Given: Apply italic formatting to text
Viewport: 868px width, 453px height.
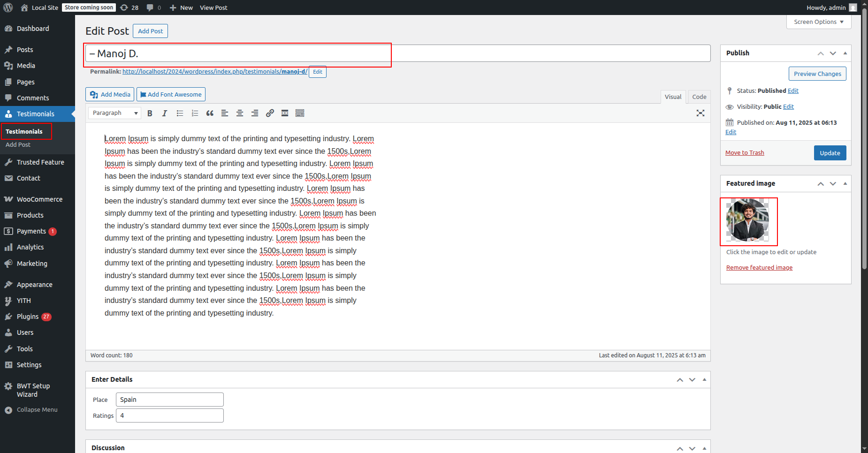Looking at the screenshot, I should [165, 113].
